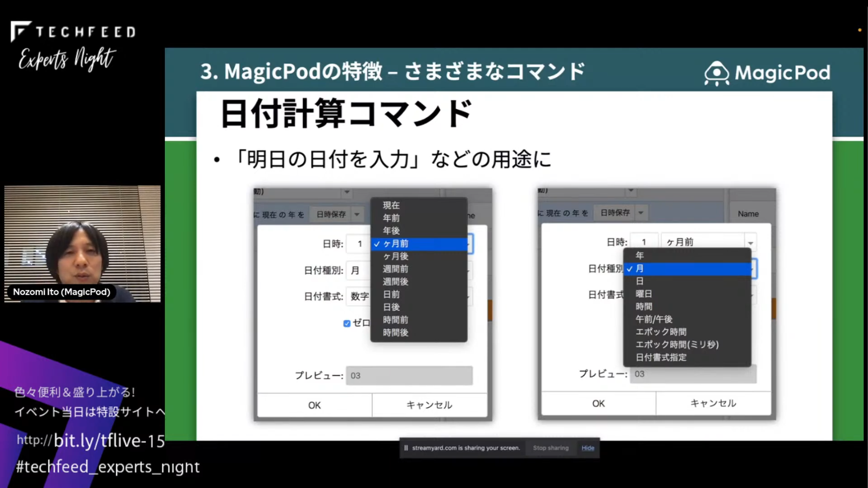Click the プレビュー field in left dialog
The image size is (868, 488).
click(409, 376)
